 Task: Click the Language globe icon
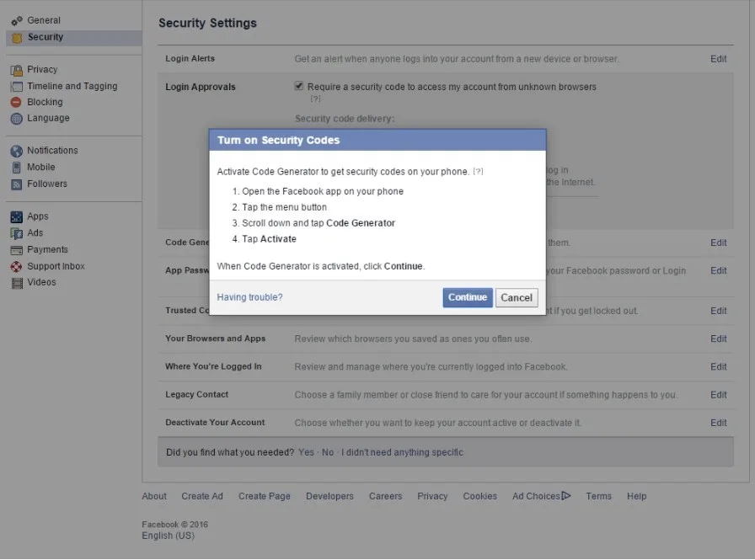tap(16, 119)
